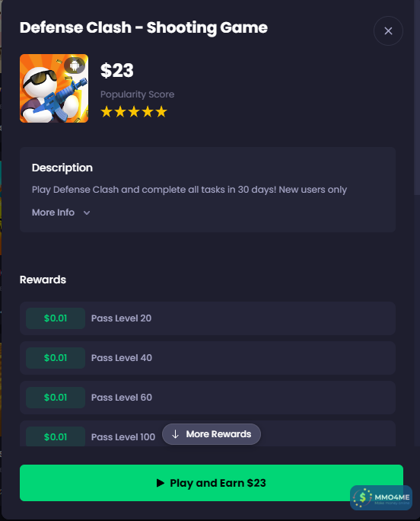
Task: Select the Pass Level 20 reward row
Action: (208, 318)
